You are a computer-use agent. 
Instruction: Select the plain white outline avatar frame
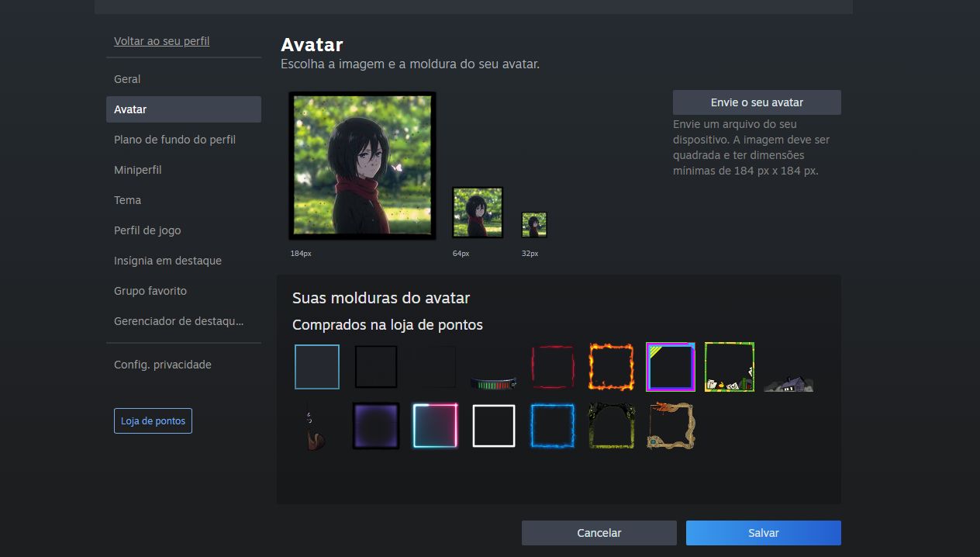[x=494, y=426]
